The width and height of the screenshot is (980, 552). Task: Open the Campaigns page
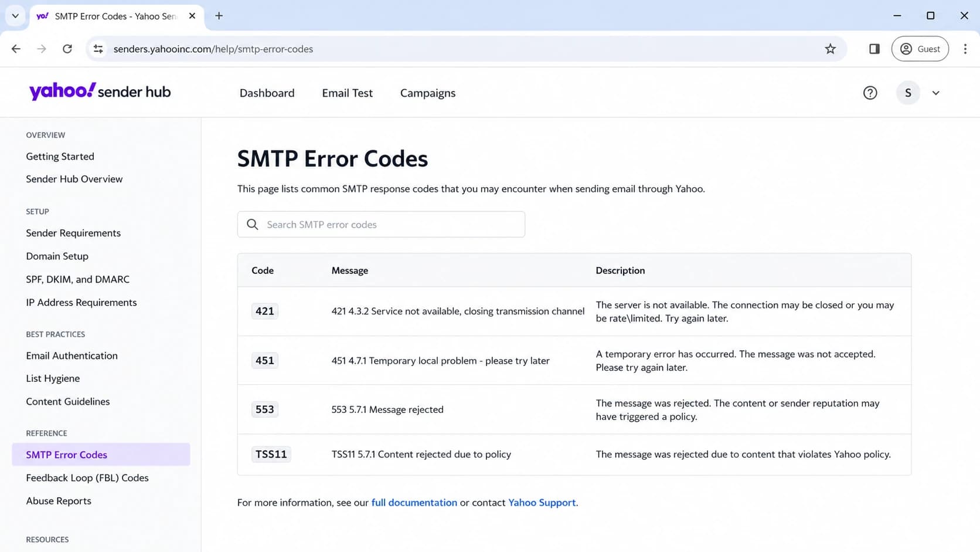[427, 93]
